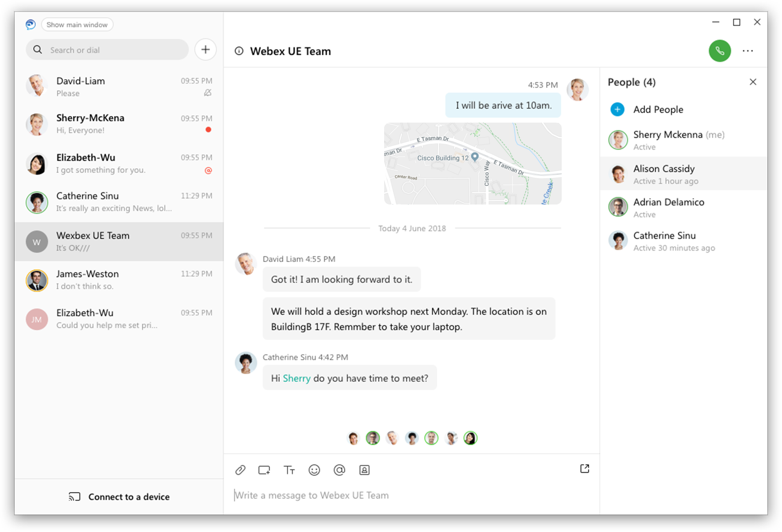Click the contact card icon in toolbar
782x532 pixels.
365,470
